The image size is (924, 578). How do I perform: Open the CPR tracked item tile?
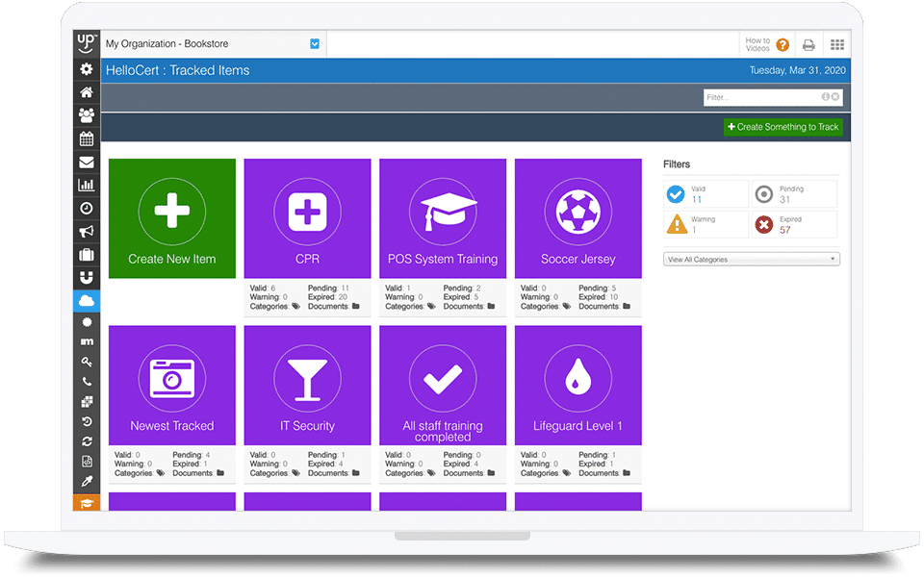click(x=307, y=218)
